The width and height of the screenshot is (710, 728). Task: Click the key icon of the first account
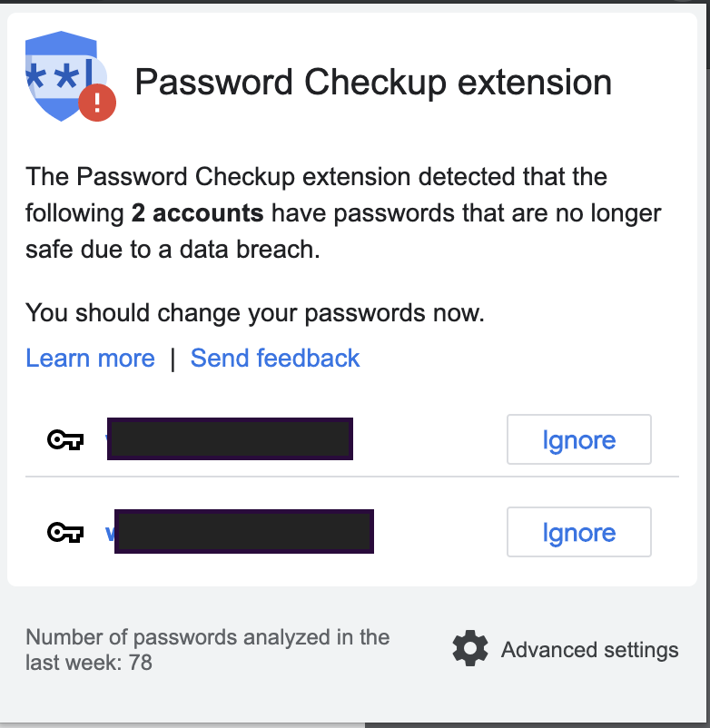click(x=64, y=441)
